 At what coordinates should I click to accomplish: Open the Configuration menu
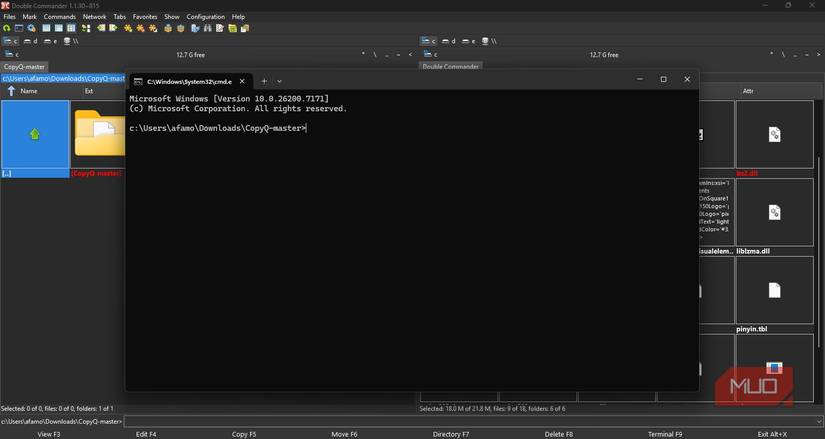[x=206, y=17]
